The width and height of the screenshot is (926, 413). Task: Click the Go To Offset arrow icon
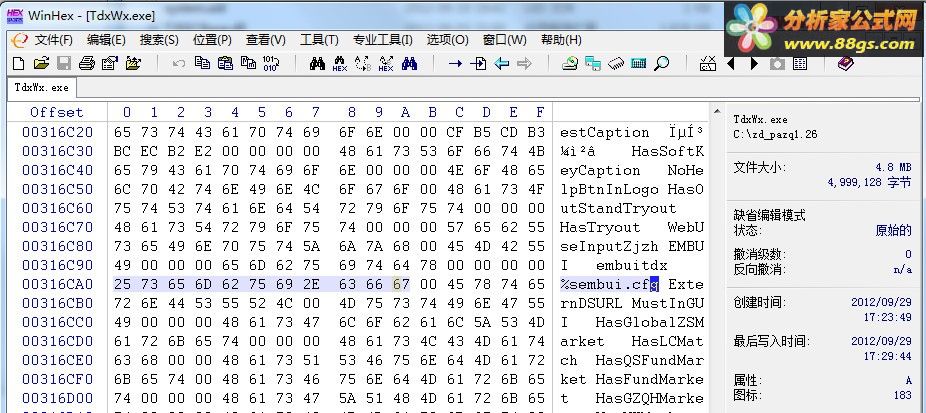(455, 63)
